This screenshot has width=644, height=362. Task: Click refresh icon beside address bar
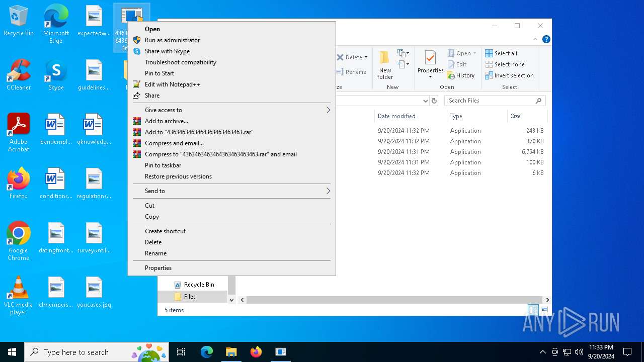434,101
